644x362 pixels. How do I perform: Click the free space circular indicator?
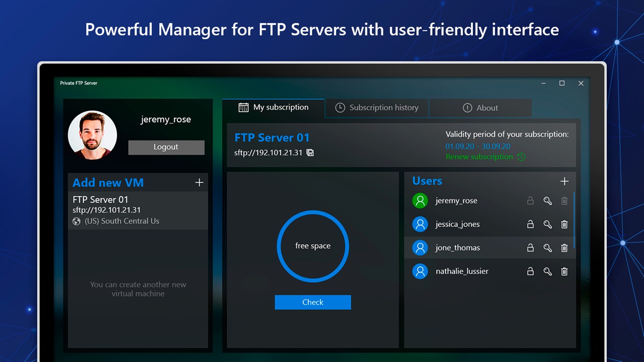tap(313, 246)
